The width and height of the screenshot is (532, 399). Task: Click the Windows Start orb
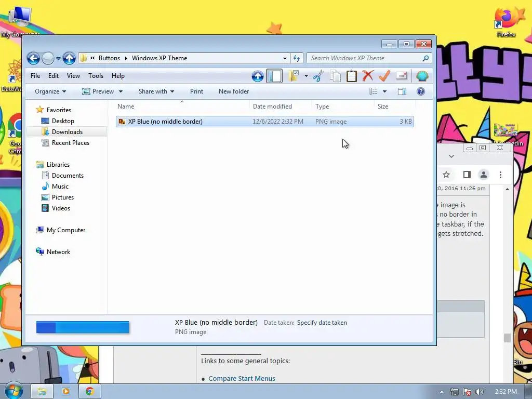tap(13, 391)
